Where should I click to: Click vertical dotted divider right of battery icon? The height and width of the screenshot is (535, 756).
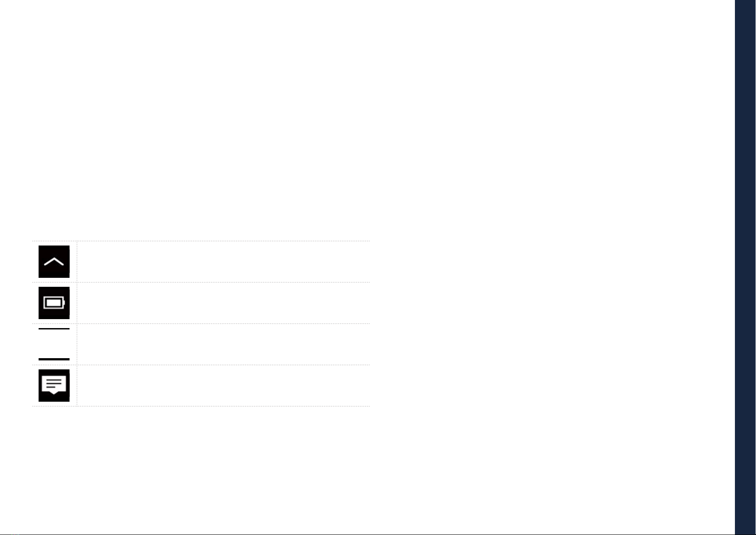coord(77,303)
